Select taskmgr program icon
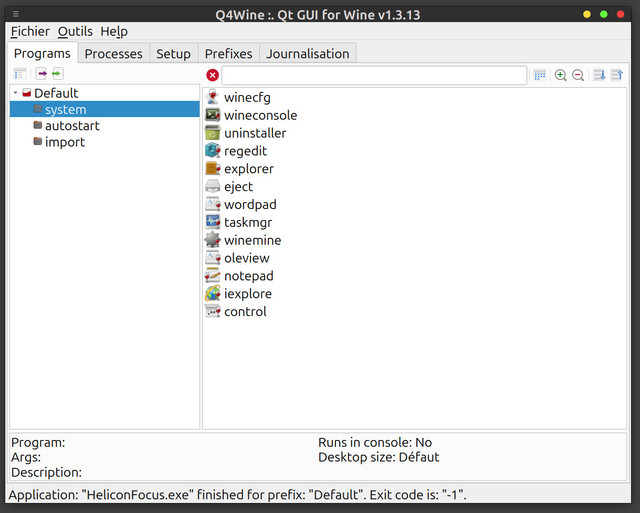Screen dimensions: 640x513 pos(212,222)
